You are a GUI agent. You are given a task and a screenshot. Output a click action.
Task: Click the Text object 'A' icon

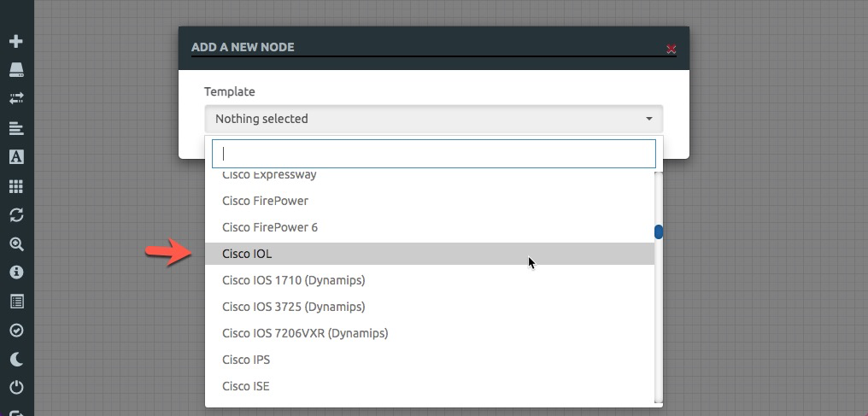pos(16,157)
